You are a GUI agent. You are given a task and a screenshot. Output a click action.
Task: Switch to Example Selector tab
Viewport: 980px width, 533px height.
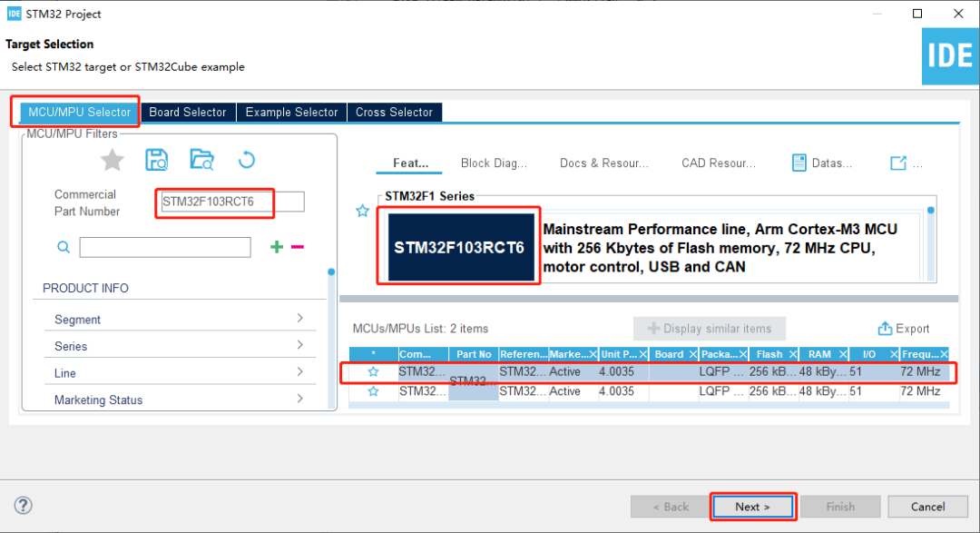(291, 112)
